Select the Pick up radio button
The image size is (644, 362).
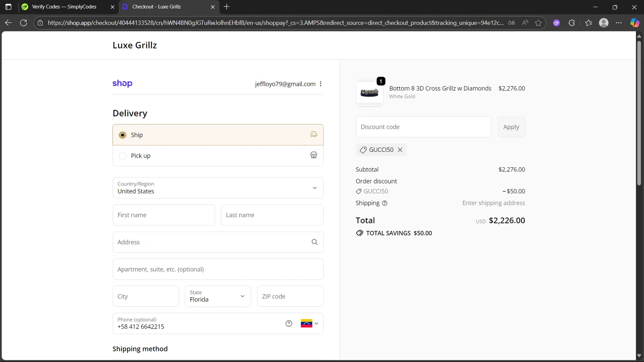(122, 156)
